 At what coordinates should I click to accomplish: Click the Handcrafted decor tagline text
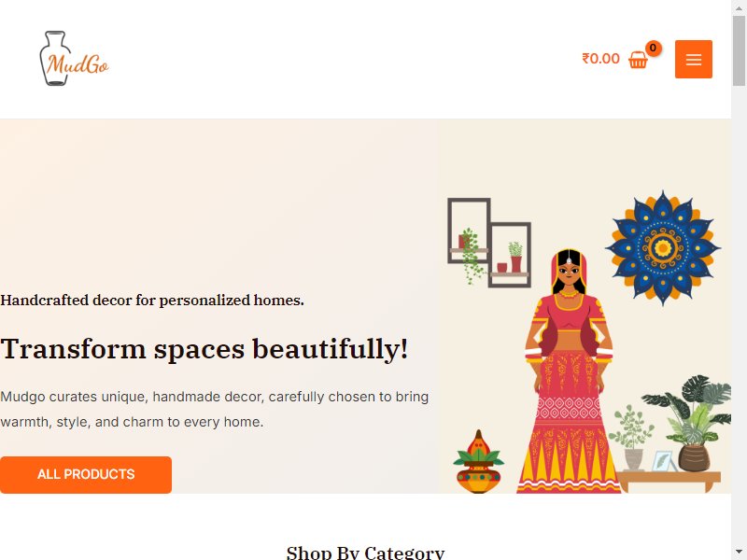coord(152,300)
